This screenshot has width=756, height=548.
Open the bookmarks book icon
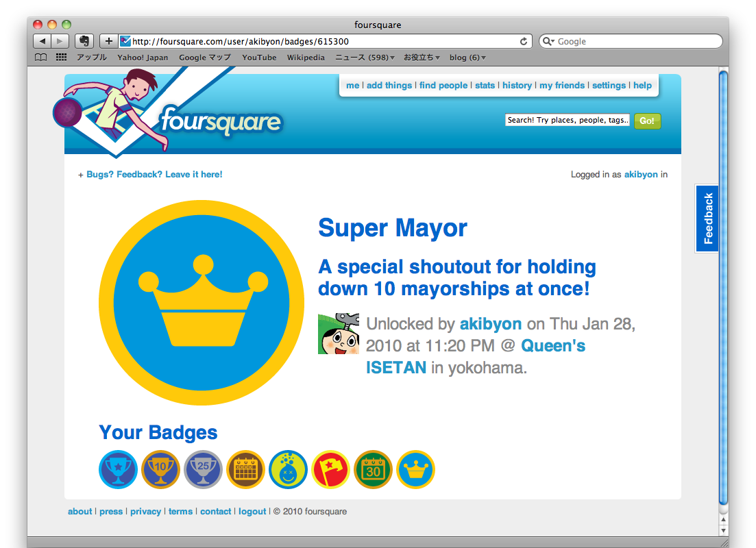pyautogui.click(x=41, y=58)
